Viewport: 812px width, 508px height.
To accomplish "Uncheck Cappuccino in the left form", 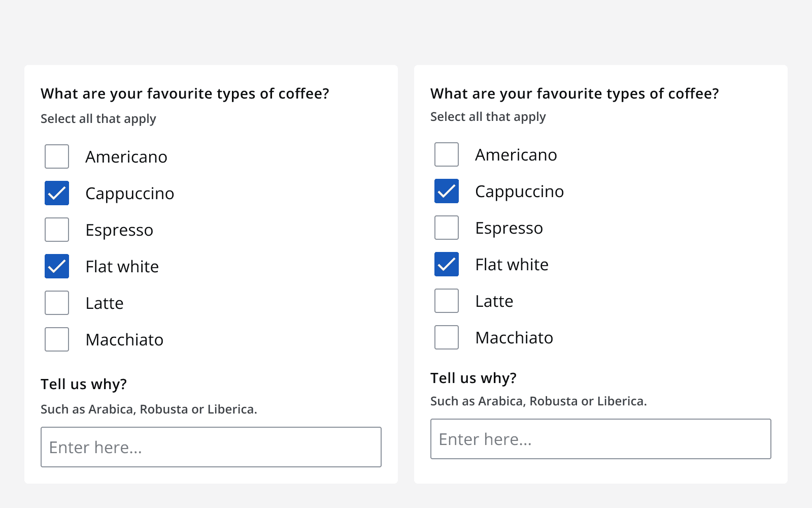I will (x=56, y=193).
